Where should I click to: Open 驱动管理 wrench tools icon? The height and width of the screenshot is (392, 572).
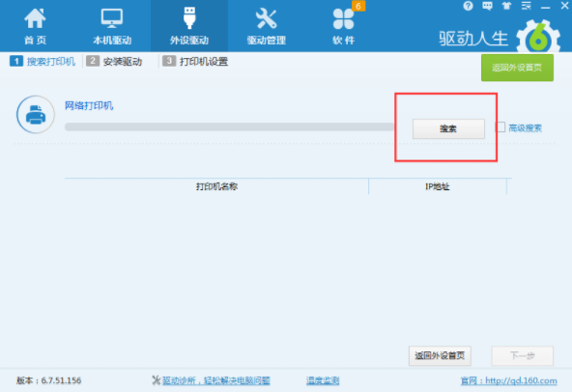point(266,18)
